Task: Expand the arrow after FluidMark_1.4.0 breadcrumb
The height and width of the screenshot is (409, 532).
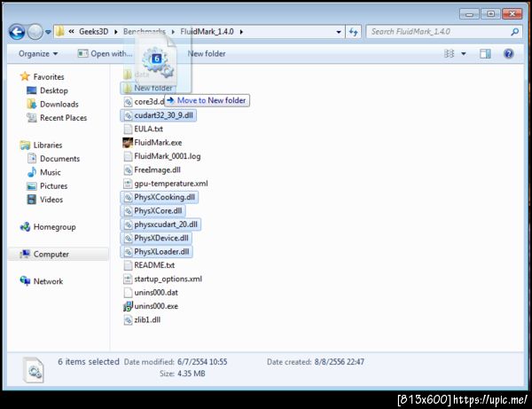Action: click(241, 32)
